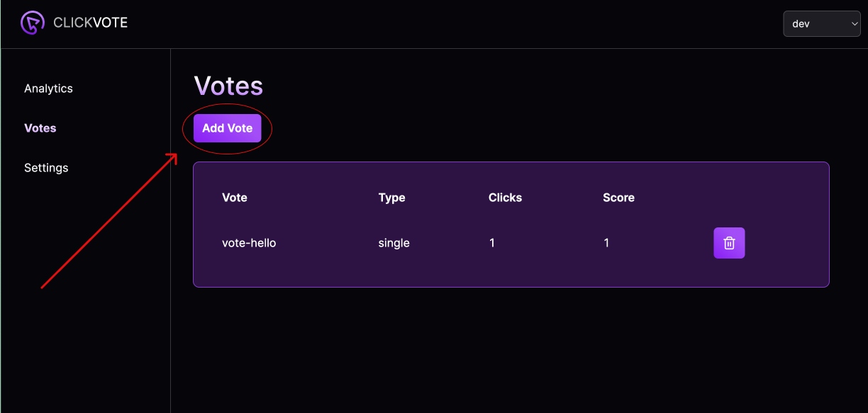868x413 pixels.
Task: Select the vote-hello entry name
Action: 248,242
